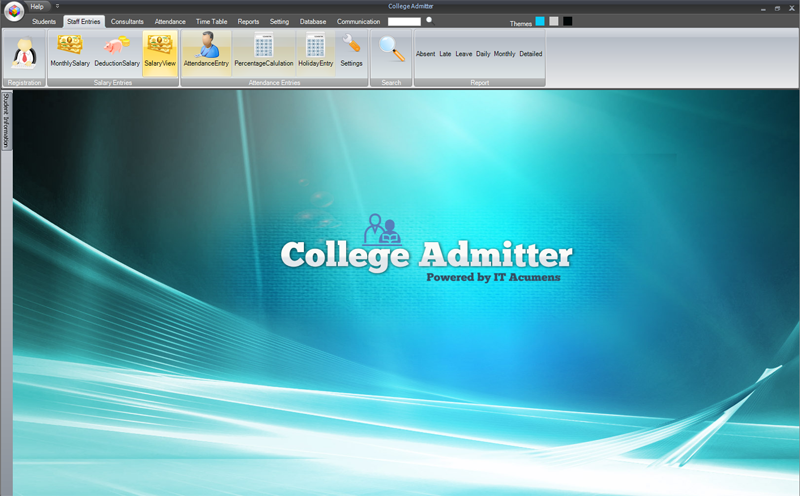Select the black theme swatch
The height and width of the screenshot is (496, 800).
[x=567, y=21]
